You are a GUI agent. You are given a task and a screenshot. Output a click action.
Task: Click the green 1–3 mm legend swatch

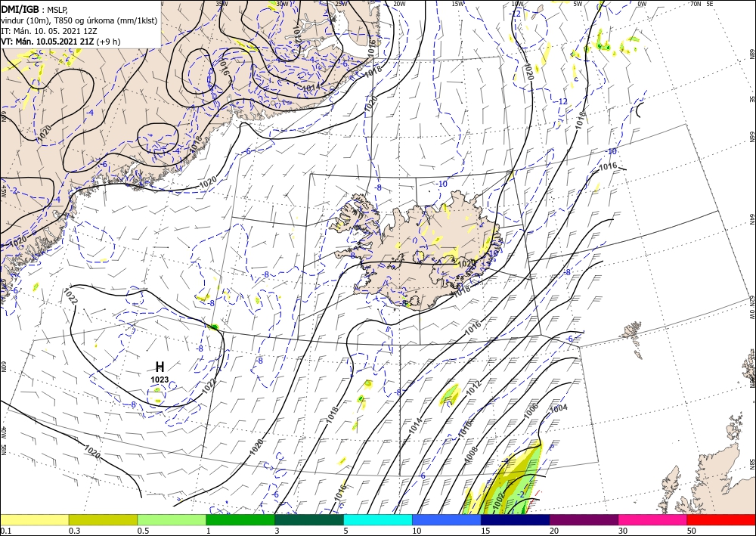tap(240, 519)
